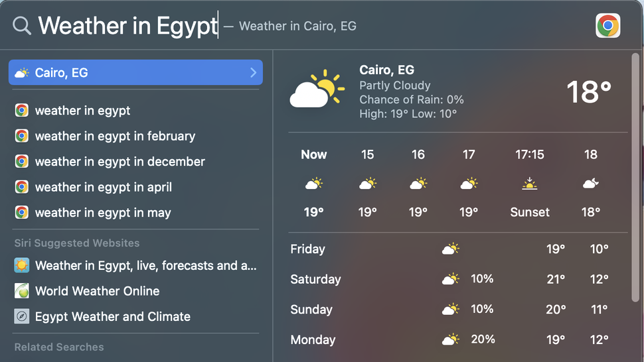Click the cloudy night icon at 18
The height and width of the screenshot is (362, 644).
(590, 184)
